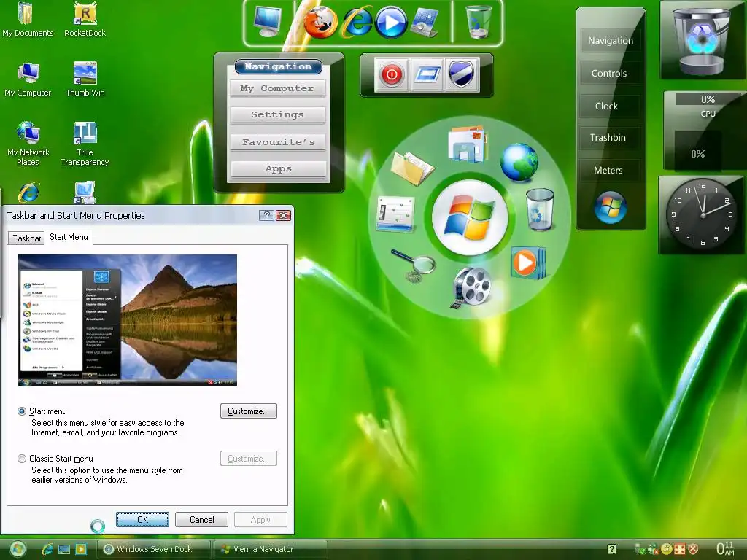
Task: Click the large recycle bin gadget
Action: [703, 41]
